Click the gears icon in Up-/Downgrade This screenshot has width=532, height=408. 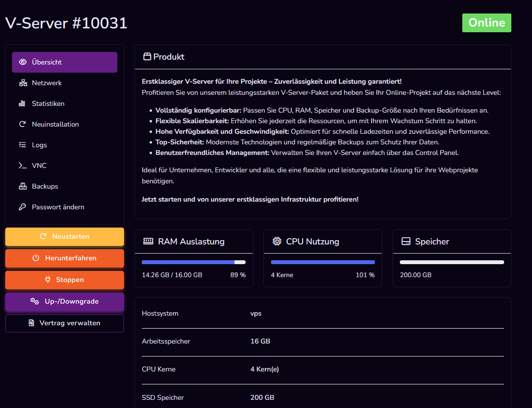35,301
